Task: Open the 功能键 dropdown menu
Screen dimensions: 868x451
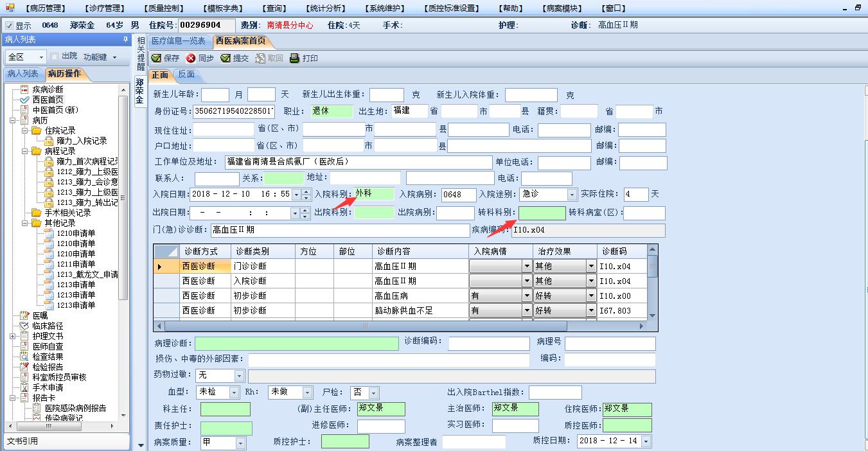Action: tap(115, 57)
